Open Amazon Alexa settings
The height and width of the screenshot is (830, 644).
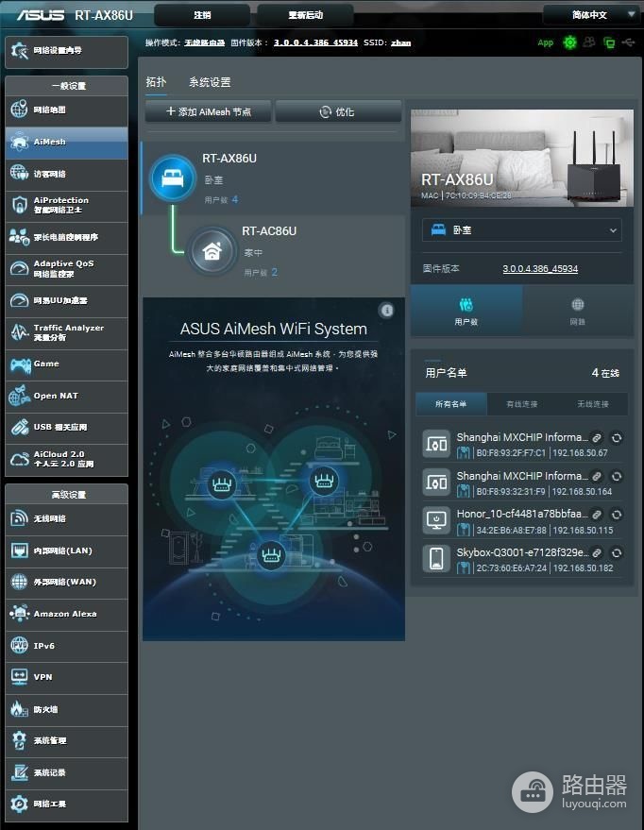click(67, 614)
